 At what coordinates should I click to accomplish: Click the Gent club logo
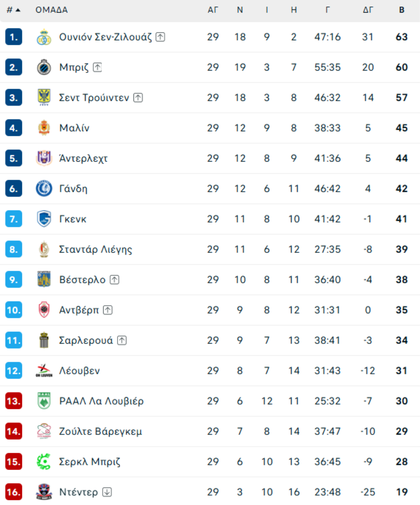44,189
